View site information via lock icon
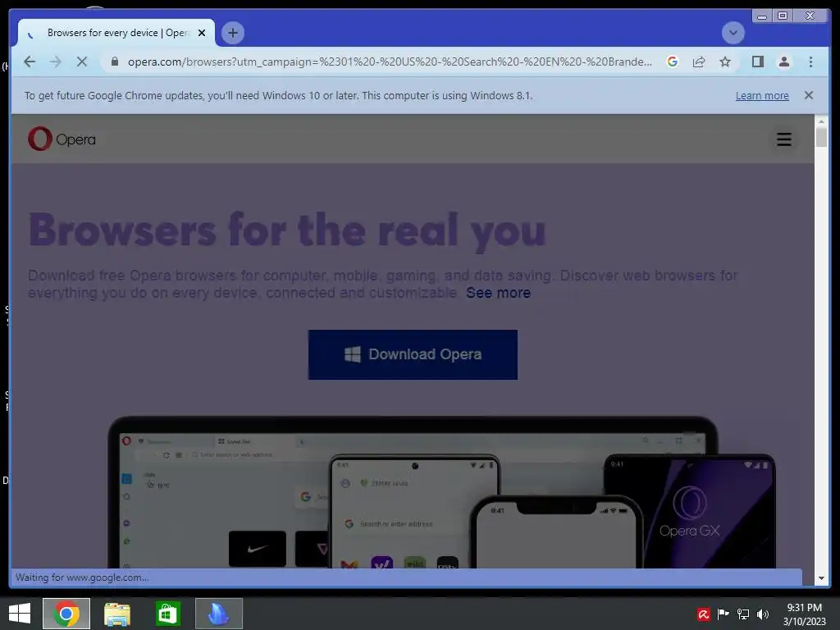The height and width of the screenshot is (630, 840). 114,62
